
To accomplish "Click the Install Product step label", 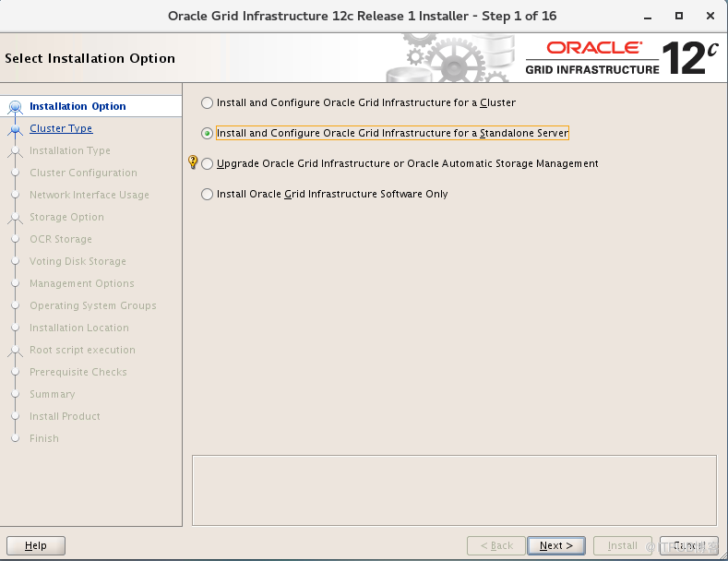I will click(65, 416).
